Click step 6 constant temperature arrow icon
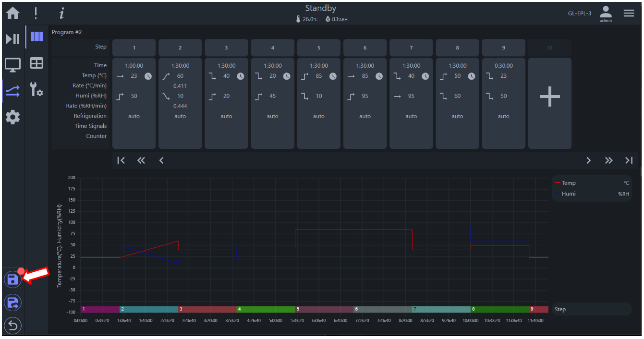The width and height of the screenshot is (644, 339). 352,76
